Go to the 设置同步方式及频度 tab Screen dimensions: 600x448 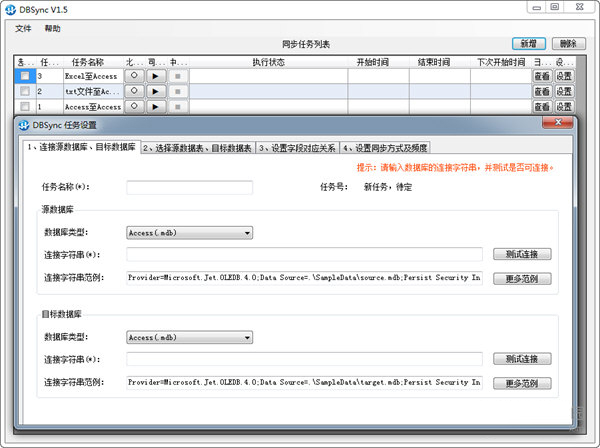[x=385, y=147]
